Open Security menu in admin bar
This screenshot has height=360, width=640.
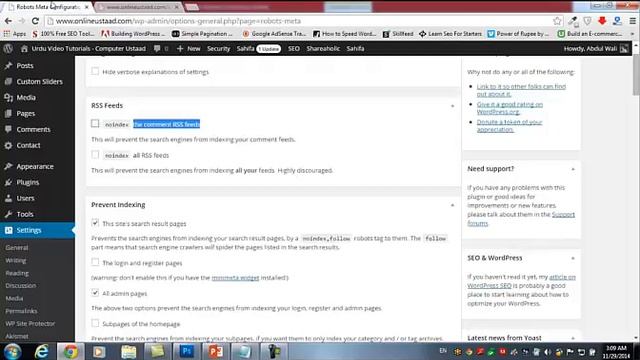(218, 49)
